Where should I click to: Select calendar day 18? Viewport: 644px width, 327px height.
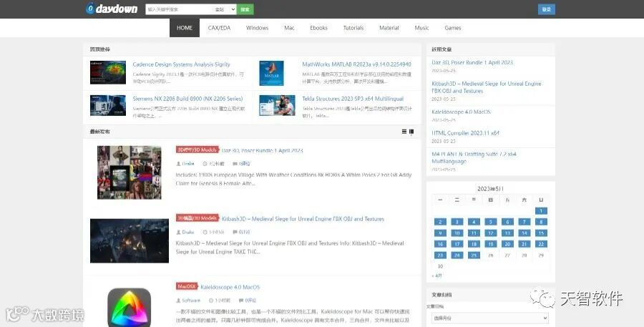(474, 244)
